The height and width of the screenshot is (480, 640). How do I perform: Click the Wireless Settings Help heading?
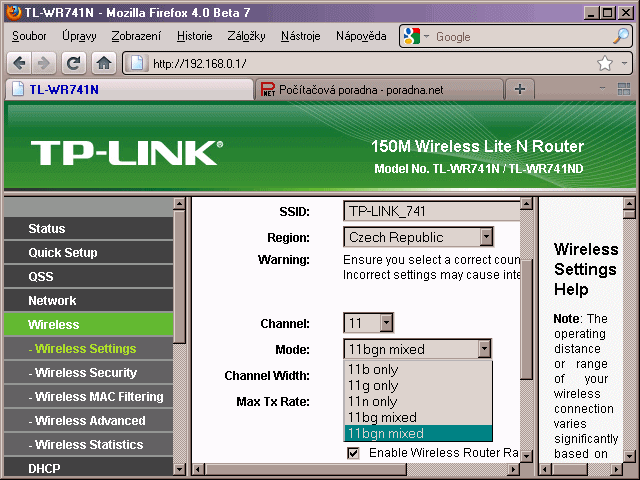[x=586, y=269]
